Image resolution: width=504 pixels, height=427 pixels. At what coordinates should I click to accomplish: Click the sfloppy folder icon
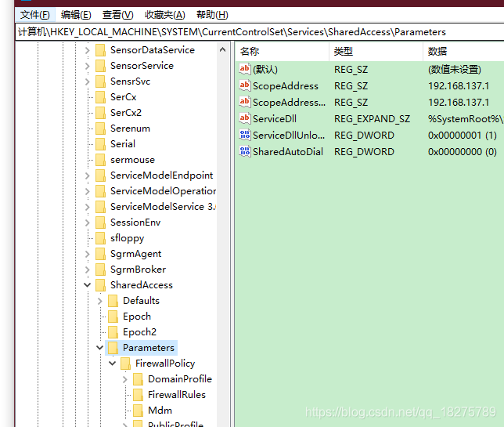point(101,238)
